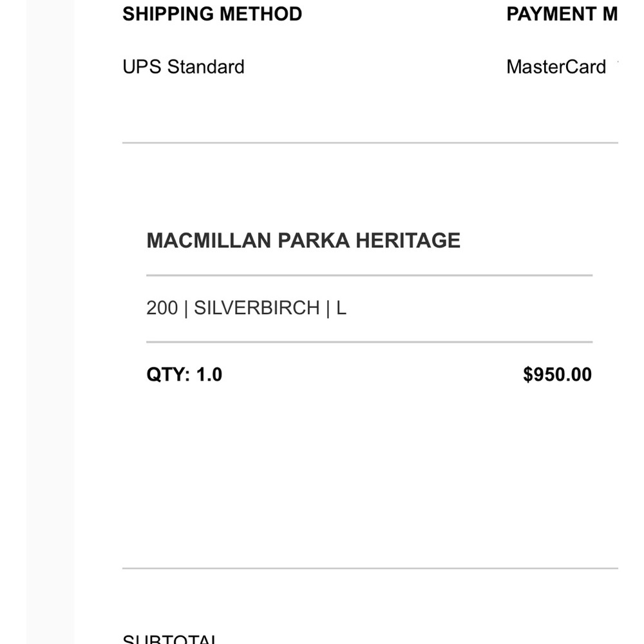This screenshot has width=644, height=644.
Task: Click the partially visible SUBTOTAL label
Action: tap(171, 639)
